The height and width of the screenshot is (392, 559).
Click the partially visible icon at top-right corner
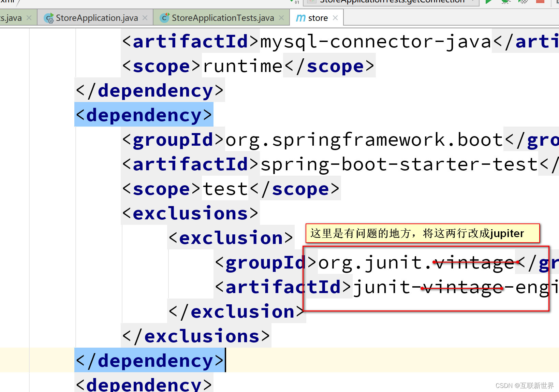coord(557,2)
